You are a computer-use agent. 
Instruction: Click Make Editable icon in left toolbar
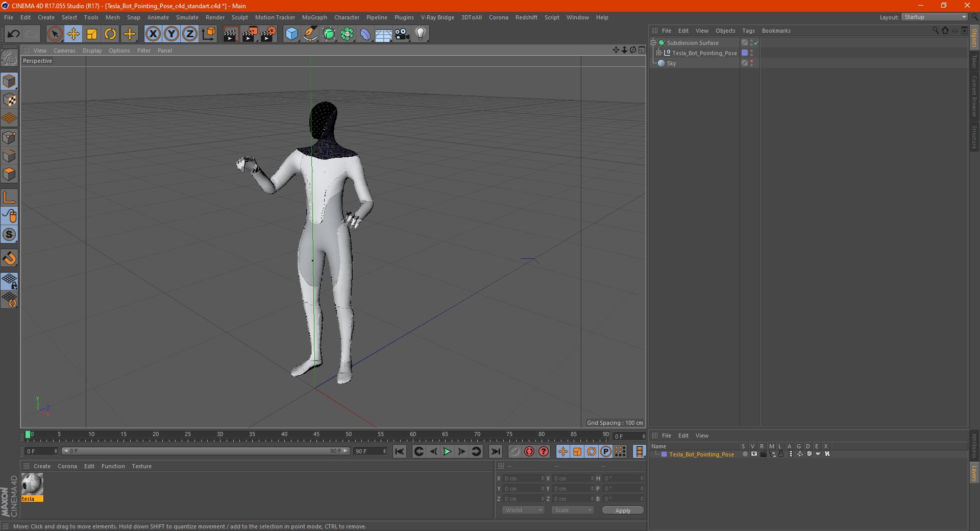[x=10, y=58]
